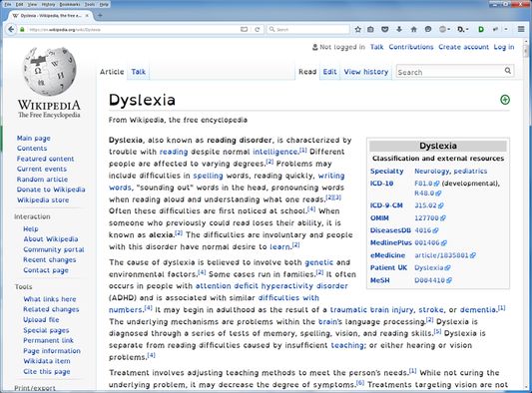
Task: Open the Help menu in the menu bar
Action: coord(104,4)
